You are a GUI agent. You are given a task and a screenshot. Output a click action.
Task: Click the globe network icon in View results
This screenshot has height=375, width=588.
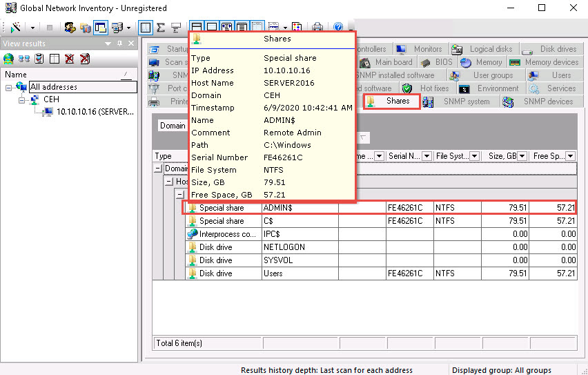pos(8,59)
